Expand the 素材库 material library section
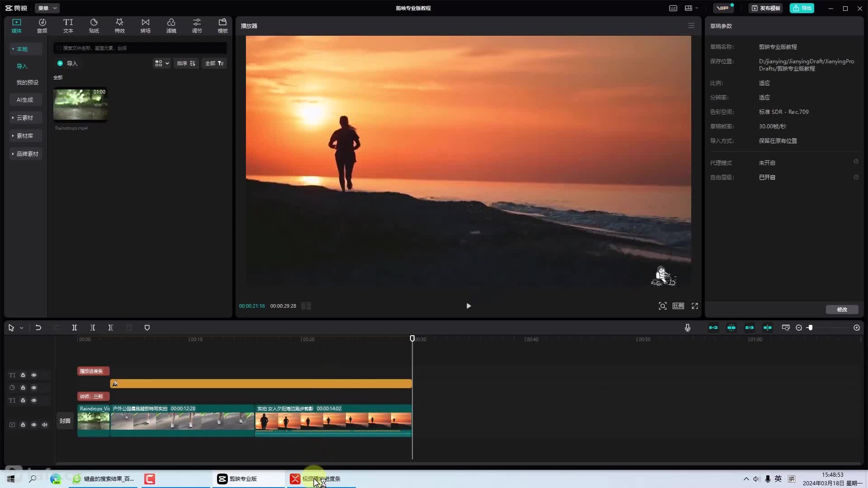868x488 pixels. pos(26,136)
